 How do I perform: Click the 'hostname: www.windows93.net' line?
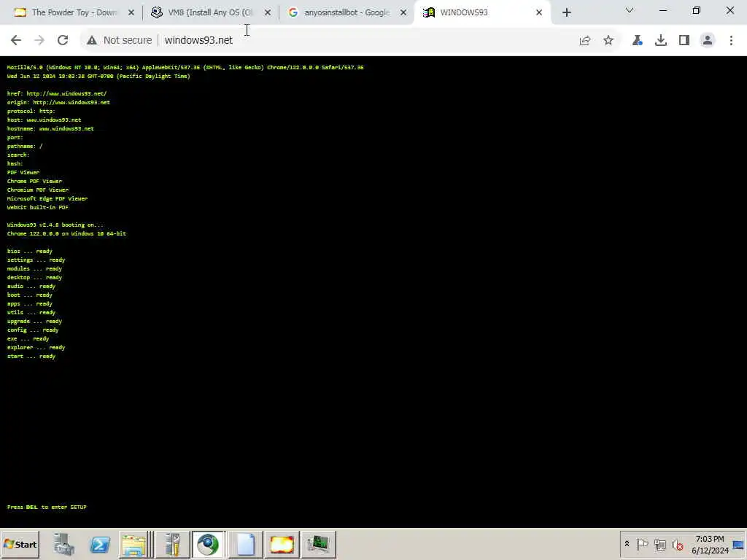tap(50, 128)
